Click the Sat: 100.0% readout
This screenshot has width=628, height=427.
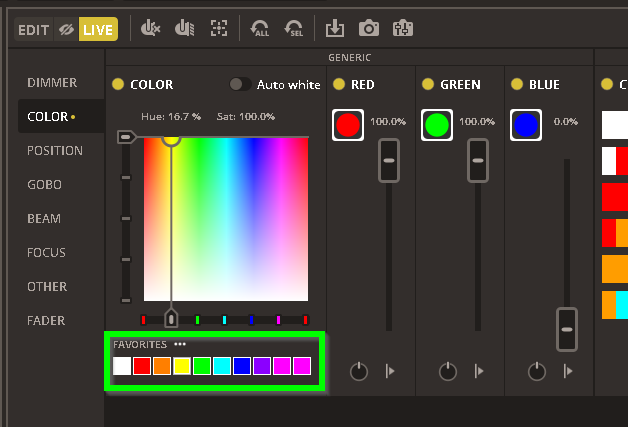coord(246,117)
